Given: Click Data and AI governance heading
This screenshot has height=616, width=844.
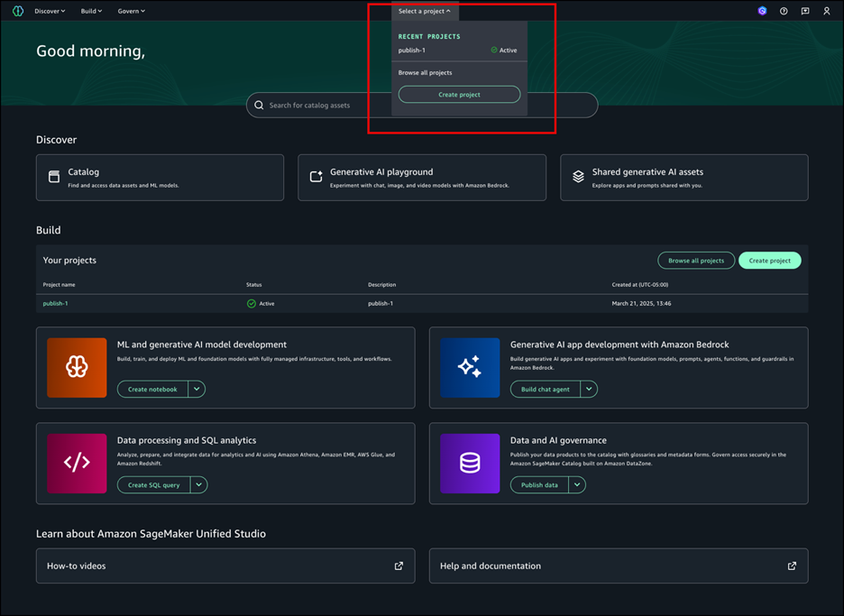Looking at the screenshot, I should point(558,440).
